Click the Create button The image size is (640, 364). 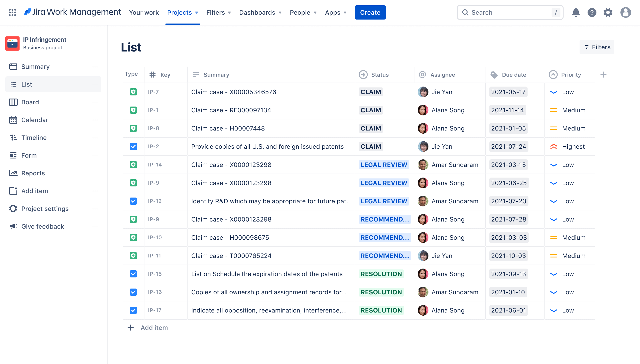coord(370,12)
